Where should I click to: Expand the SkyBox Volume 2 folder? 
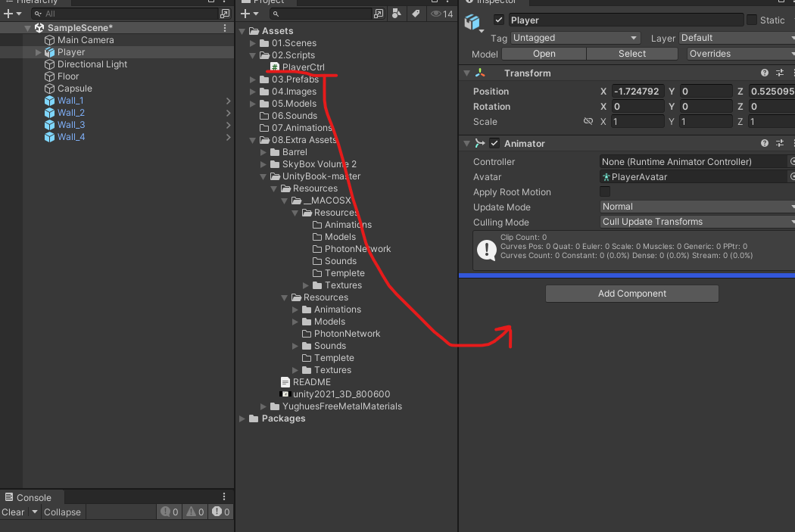263,164
